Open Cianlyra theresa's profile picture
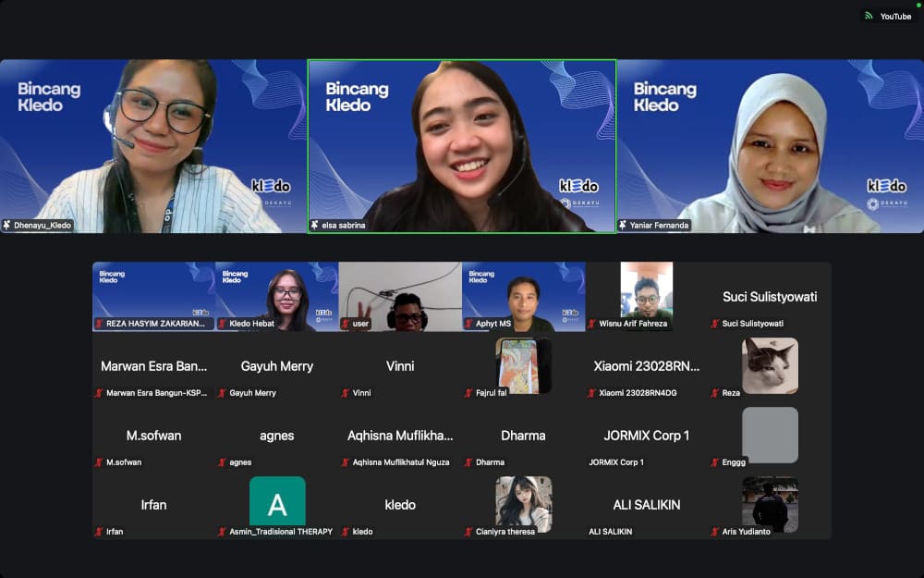The image size is (924, 578). click(523, 502)
